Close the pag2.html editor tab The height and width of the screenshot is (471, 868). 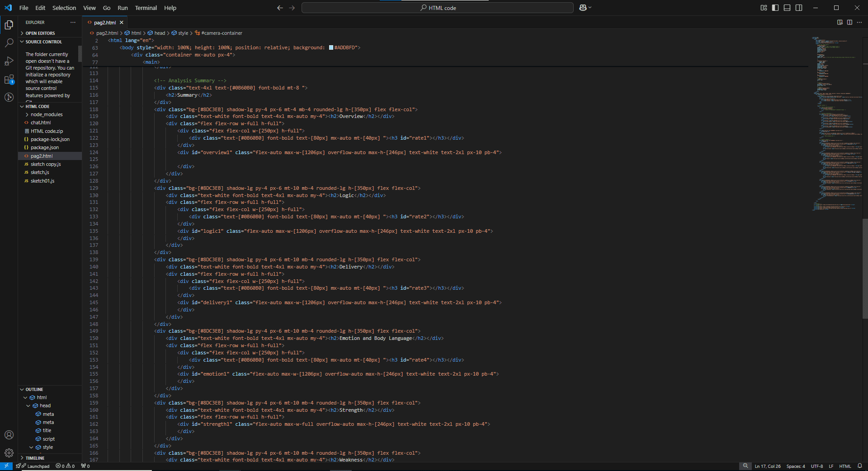click(x=122, y=23)
